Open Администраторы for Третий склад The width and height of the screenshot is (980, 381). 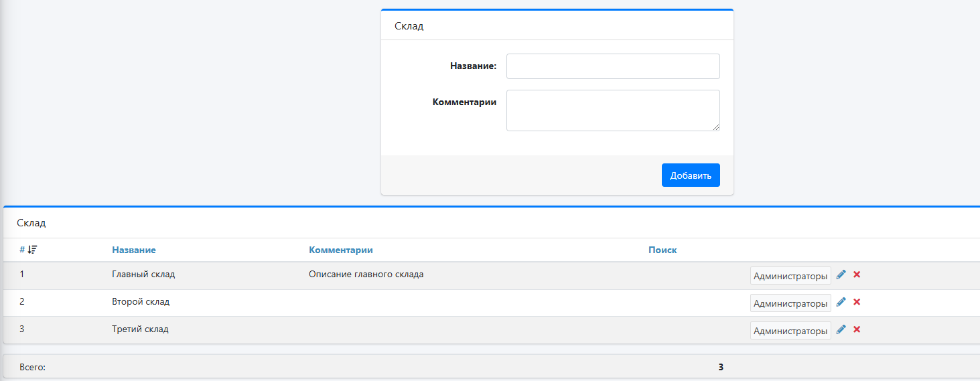click(790, 331)
